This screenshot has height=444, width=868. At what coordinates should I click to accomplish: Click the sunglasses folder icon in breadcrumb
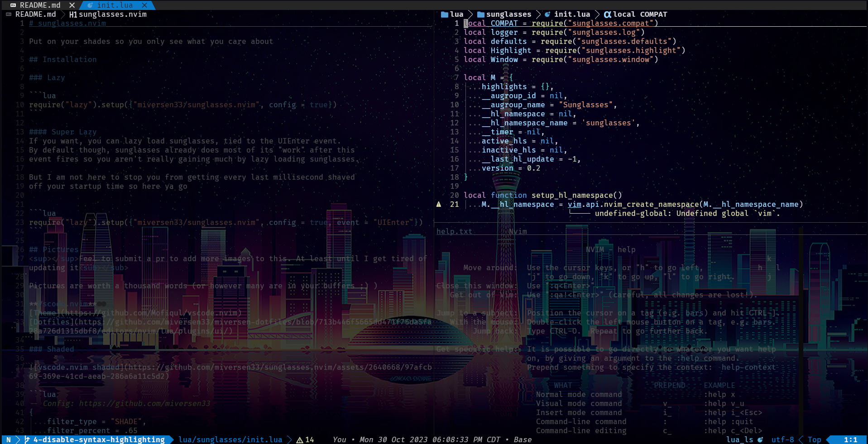pyautogui.click(x=480, y=14)
